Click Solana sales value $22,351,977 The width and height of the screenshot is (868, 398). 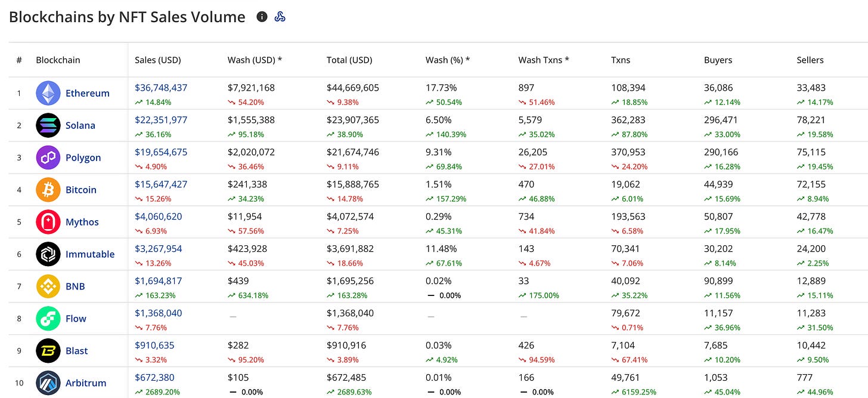pos(161,119)
